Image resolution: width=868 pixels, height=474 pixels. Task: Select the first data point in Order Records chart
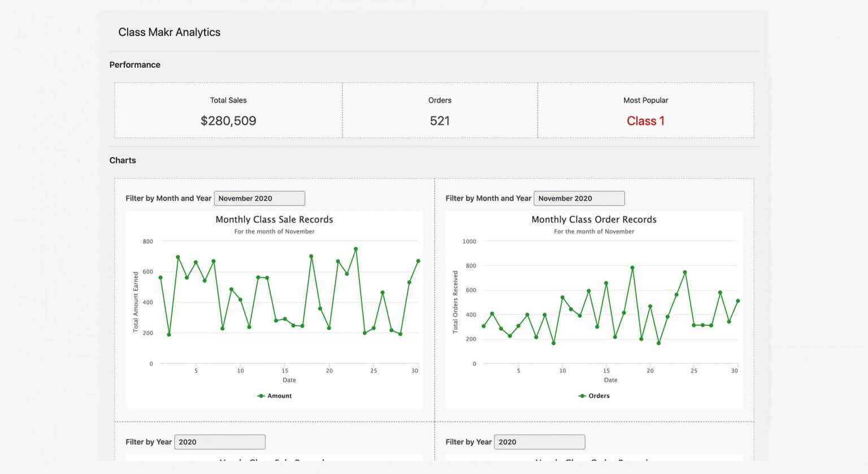483,326
